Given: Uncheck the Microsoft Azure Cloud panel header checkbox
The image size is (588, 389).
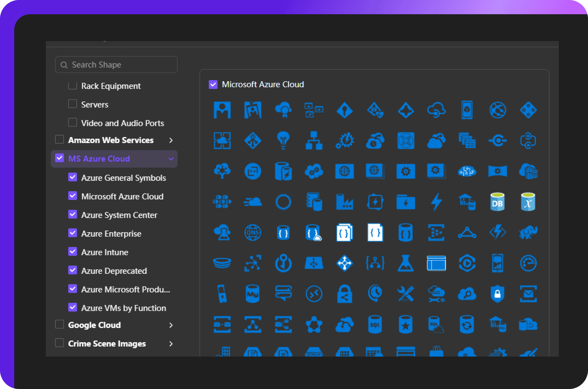Looking at the screenshot, I should click(213, 84).
